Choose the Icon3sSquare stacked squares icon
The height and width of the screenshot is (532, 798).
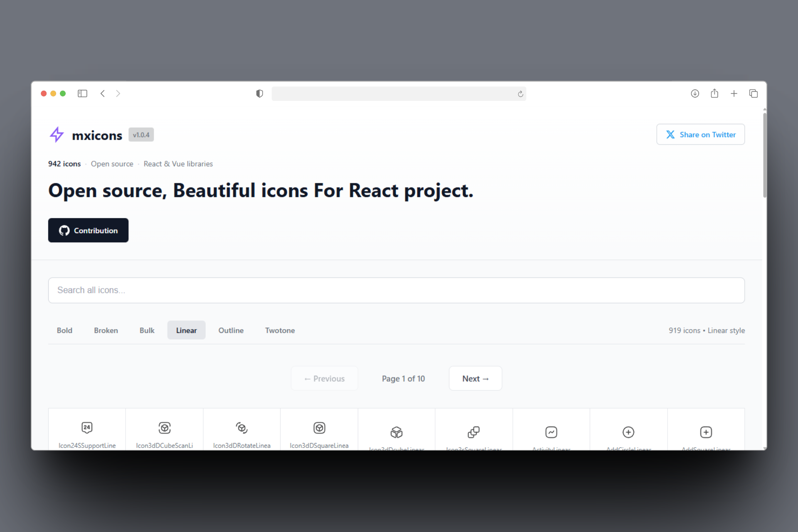tap(474, 432)
